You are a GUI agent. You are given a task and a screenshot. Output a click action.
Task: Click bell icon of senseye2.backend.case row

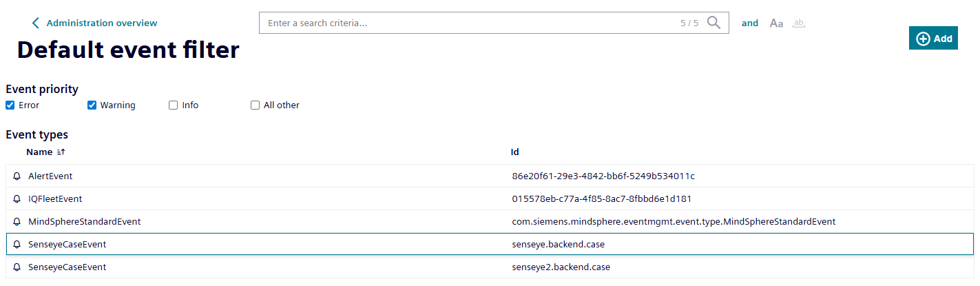pyautogui.click(x=17, y=267)
